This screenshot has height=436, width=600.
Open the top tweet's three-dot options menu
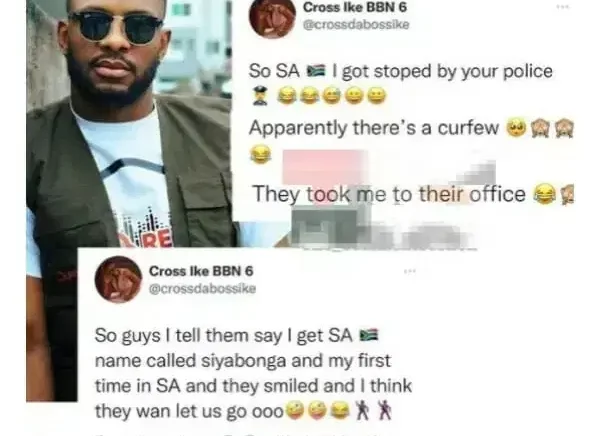pyautogui.click(x=562, y=7)
